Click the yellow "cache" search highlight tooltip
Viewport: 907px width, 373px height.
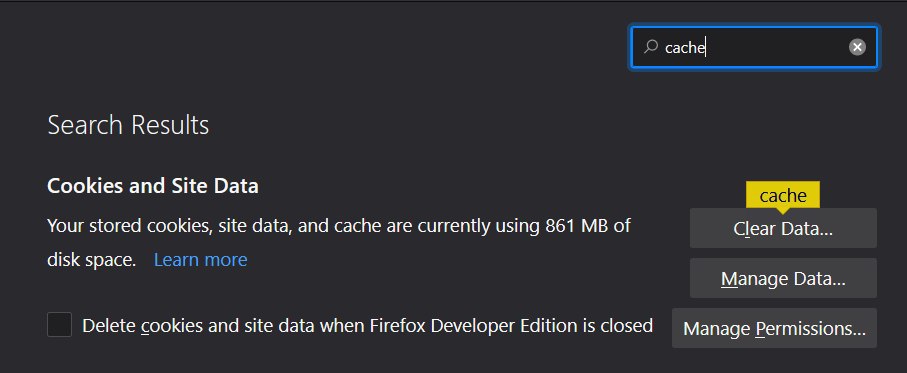pyautogui.click(x=783, y=195)
